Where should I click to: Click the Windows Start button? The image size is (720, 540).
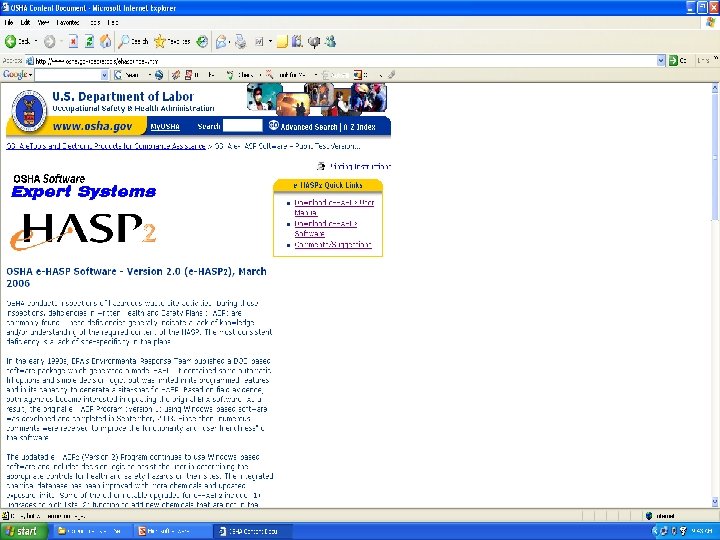click(23, 531)
